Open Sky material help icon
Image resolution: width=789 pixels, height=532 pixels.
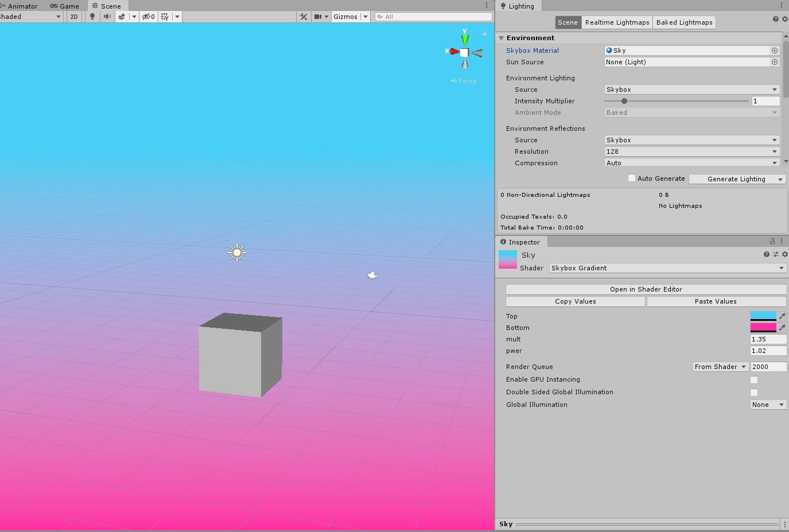(767, 254)
